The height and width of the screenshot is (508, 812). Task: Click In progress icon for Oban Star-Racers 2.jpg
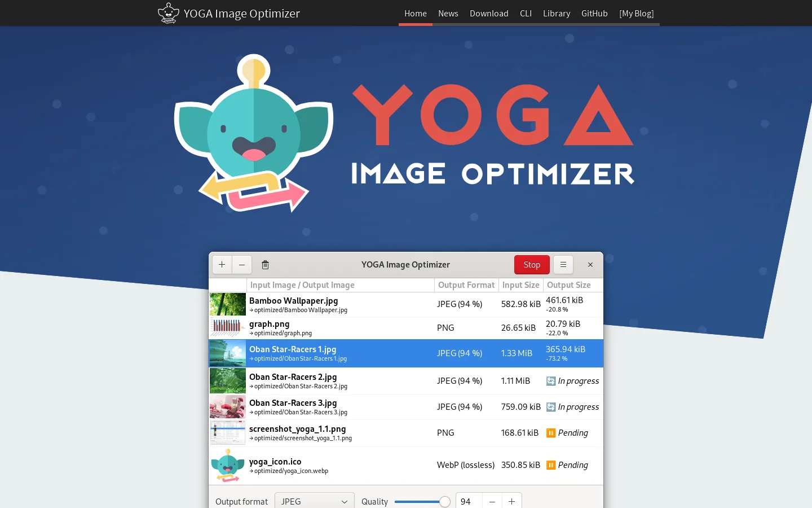tap(551, 381)
